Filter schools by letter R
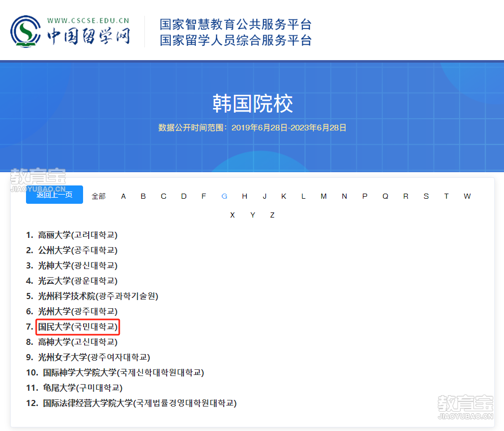Image resolution: width=504 pixels, height=431 pixels. pyautogui.click(x=406, y=196)
